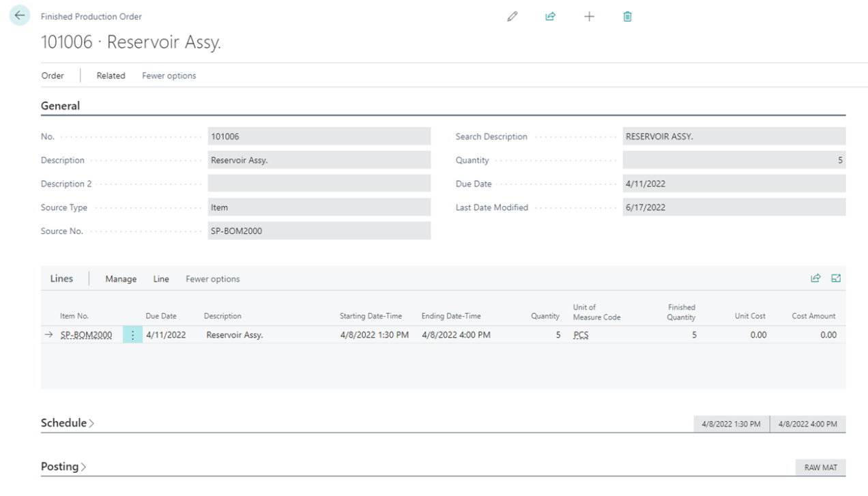Open the row options three-dot menu

(132, 335)
